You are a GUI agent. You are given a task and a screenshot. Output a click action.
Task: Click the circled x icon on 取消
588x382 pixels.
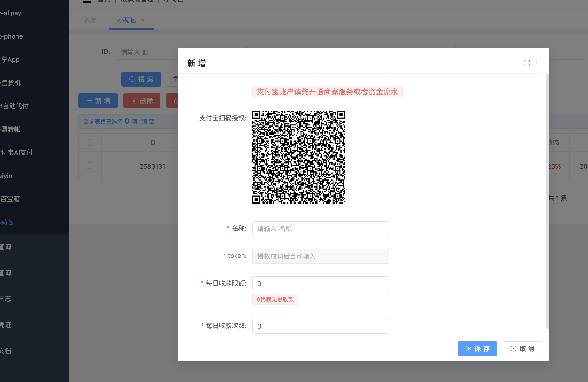[513, 349]
